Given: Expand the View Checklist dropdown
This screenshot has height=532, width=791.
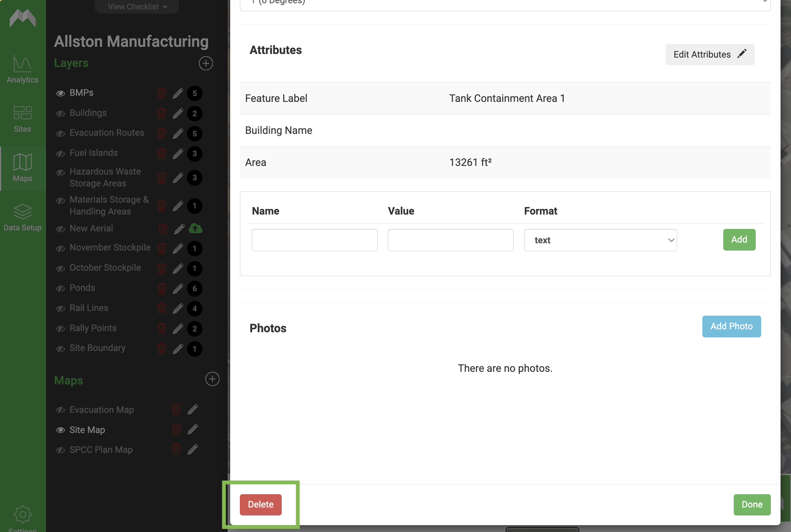Looking at the screenshot, I should (137, 6).
